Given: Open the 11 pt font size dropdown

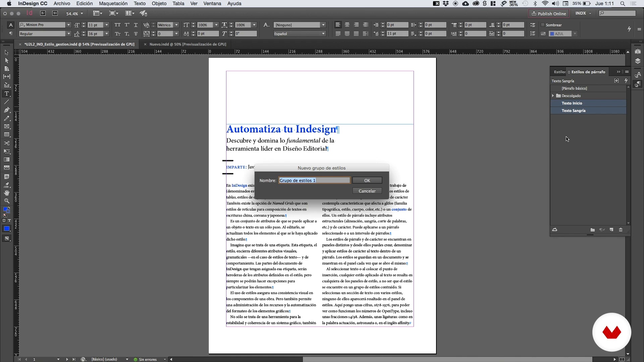Looking at the screenshot, I should coord(107,25).
